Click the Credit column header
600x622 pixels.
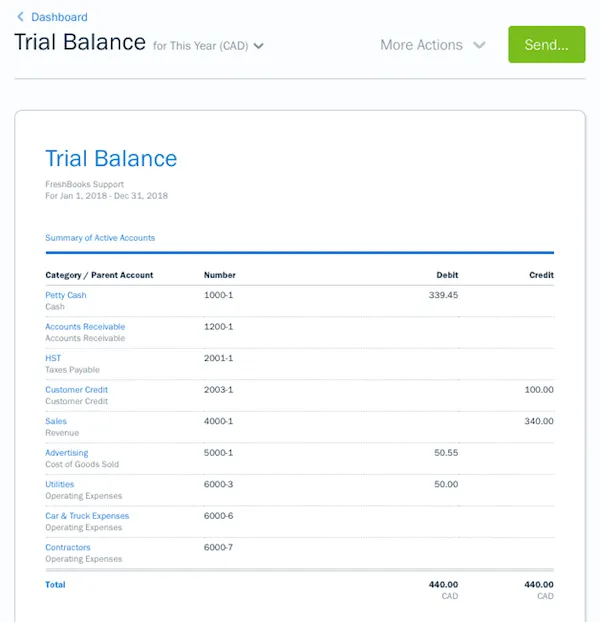pos(541,275)
